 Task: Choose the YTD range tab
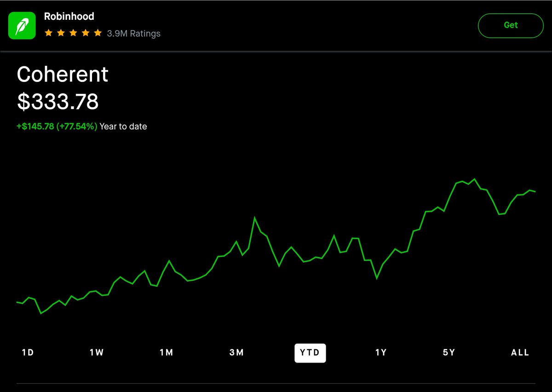[310, 353]
